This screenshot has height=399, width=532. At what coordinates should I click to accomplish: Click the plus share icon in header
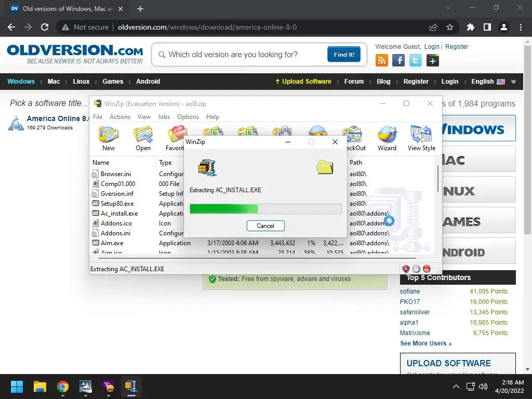pos(433,60)
